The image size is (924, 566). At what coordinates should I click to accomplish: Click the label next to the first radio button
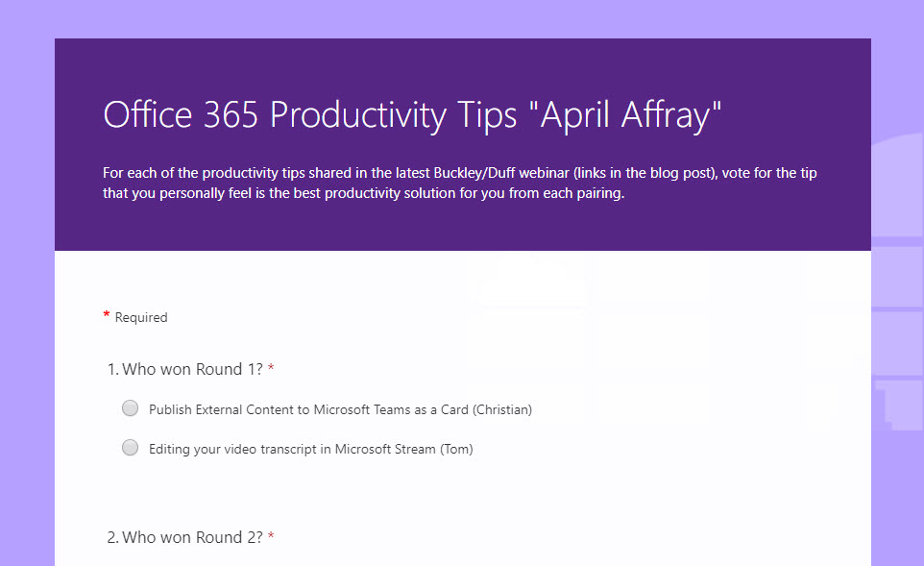click(x=340, y=409)
